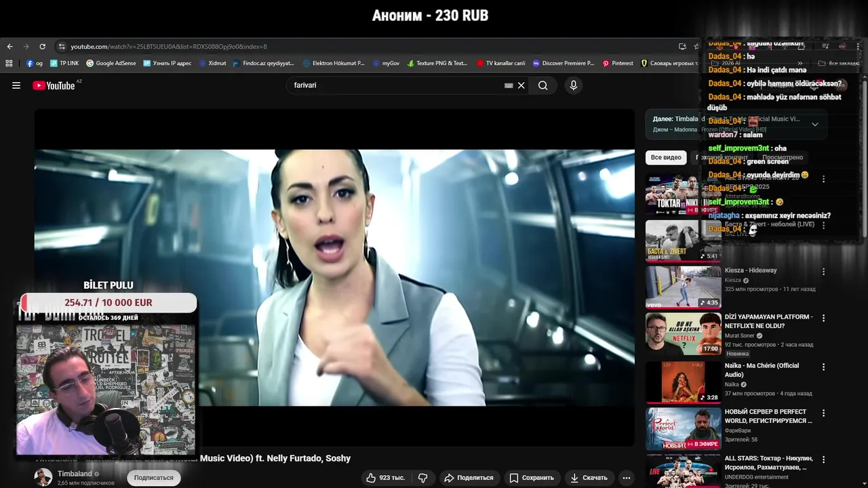Open the on-screen keyboard icon in search
Viewport: 868px width, 488px height.
click(509, 85)
